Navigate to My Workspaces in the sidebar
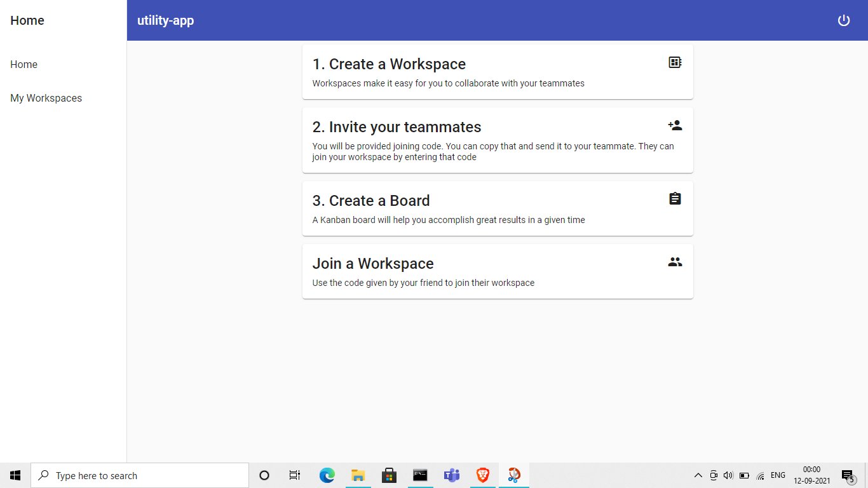Screen dimensions: 868x488 point(46,98)
